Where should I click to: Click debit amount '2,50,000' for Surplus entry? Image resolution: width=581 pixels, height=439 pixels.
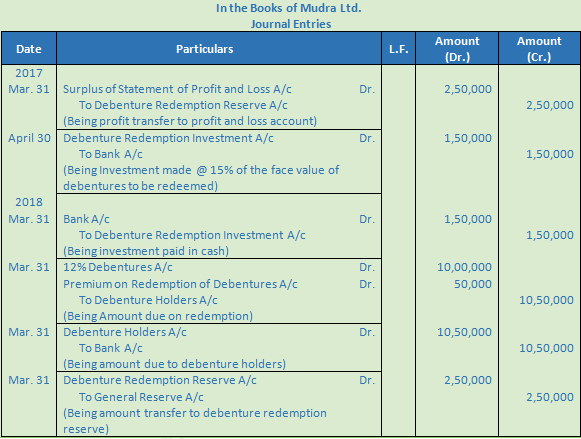tap(468, 89)
